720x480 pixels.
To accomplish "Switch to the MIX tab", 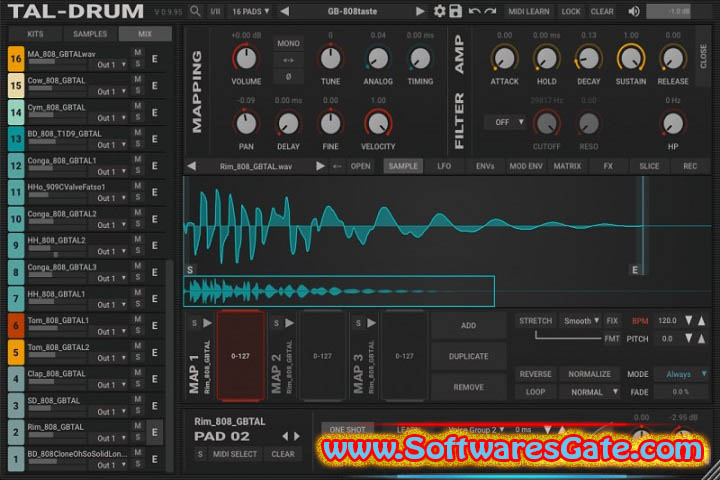I will [x=145, y=34].
